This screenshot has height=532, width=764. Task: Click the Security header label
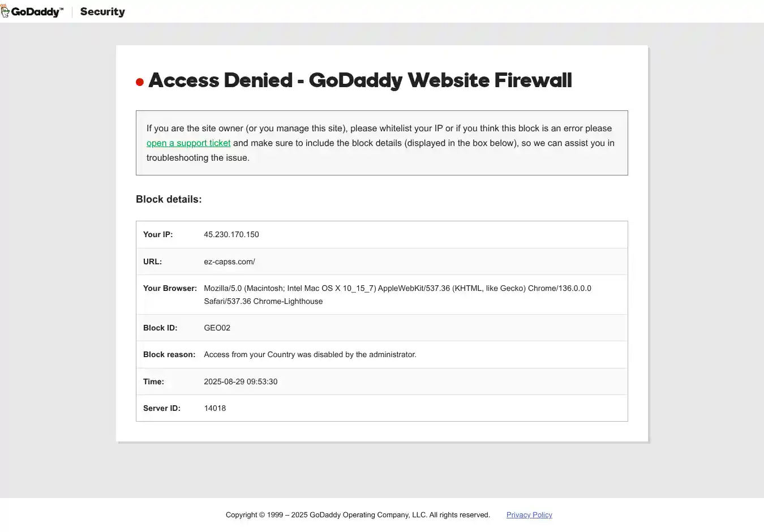[102, 12]
